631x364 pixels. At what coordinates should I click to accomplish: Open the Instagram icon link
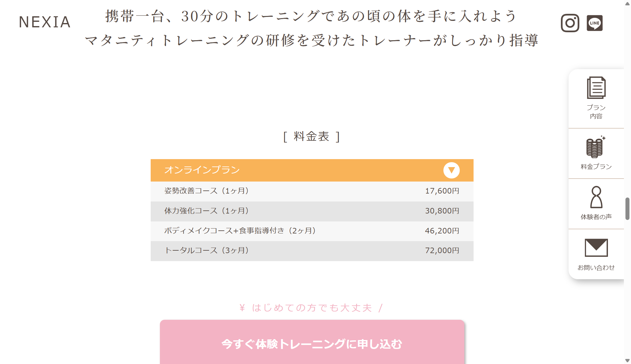[x=570, y=23]
